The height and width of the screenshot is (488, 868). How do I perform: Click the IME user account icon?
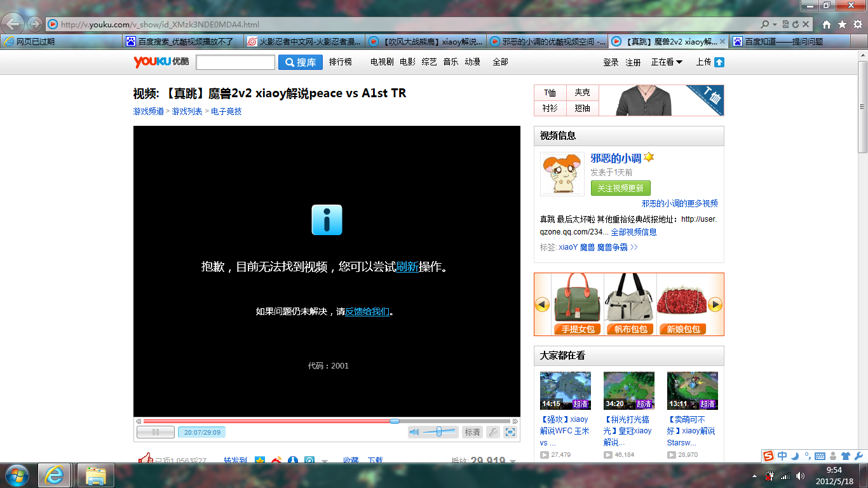tap(833, 456)
